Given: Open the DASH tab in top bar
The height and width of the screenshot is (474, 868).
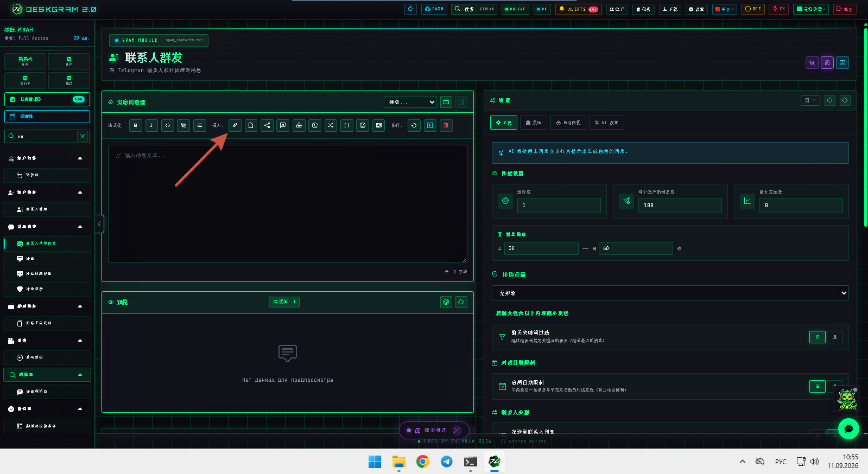Looking at the screenshot, I should click(x=434, y=9).
